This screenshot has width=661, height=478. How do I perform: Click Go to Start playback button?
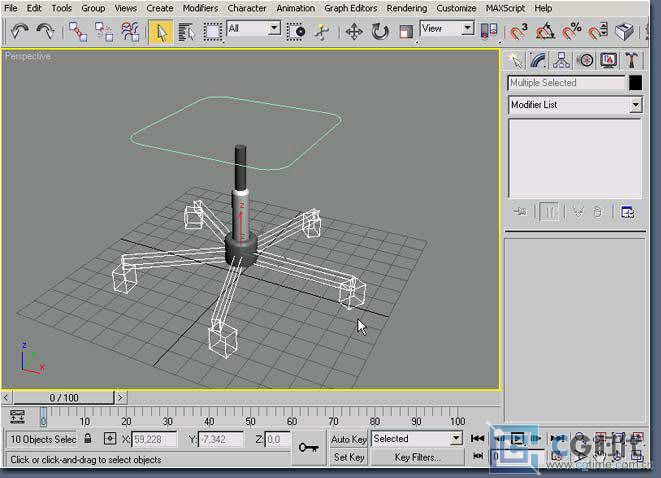click(478, 438)
